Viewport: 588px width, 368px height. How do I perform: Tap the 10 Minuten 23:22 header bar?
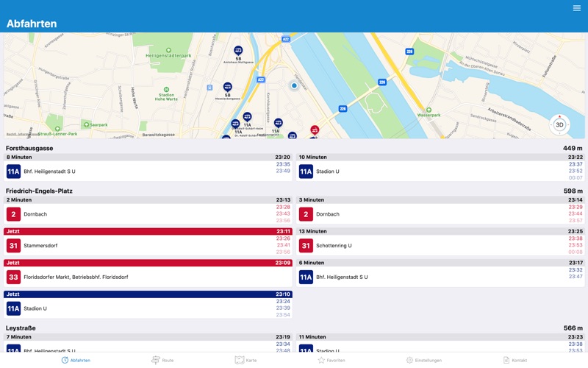pos(440,158)
